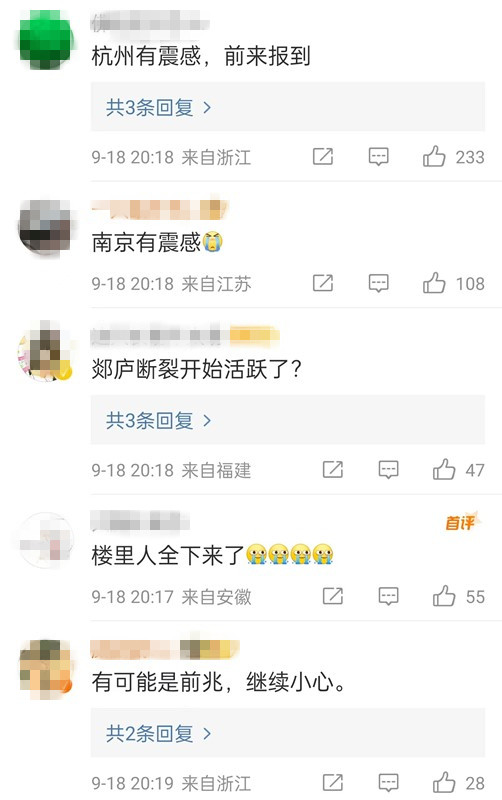The image size is (502, 800).
Task: Expand 共2条回复 under 有可能是前兆 comment
Action: [x=288, y=733]
